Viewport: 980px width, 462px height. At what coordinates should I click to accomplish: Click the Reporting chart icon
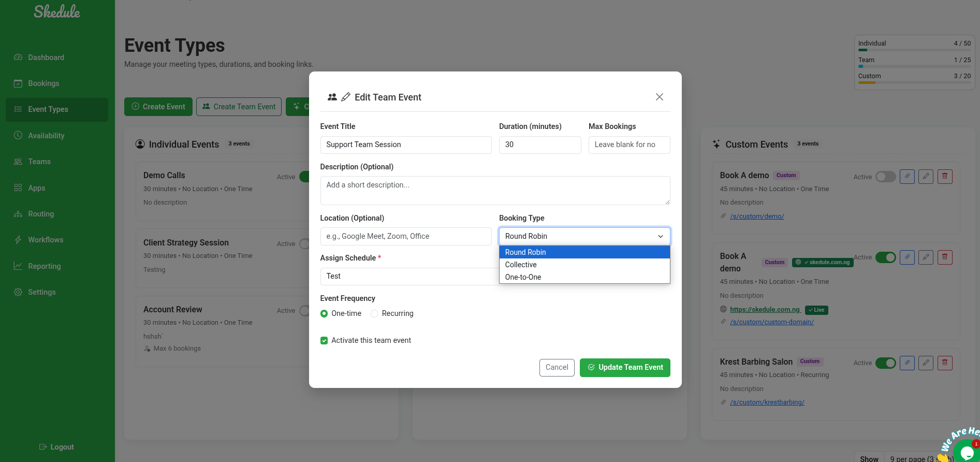(x=18, y=266)
